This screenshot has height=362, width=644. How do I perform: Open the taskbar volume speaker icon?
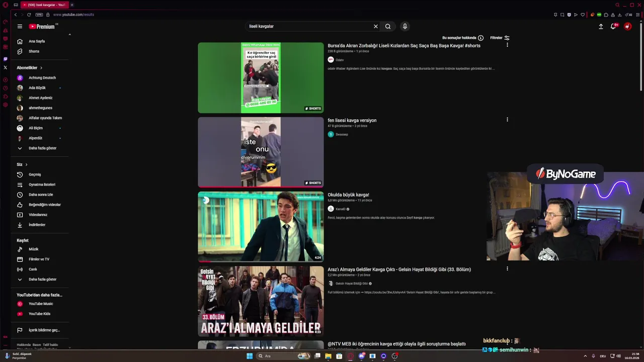(x=618, y=356)
